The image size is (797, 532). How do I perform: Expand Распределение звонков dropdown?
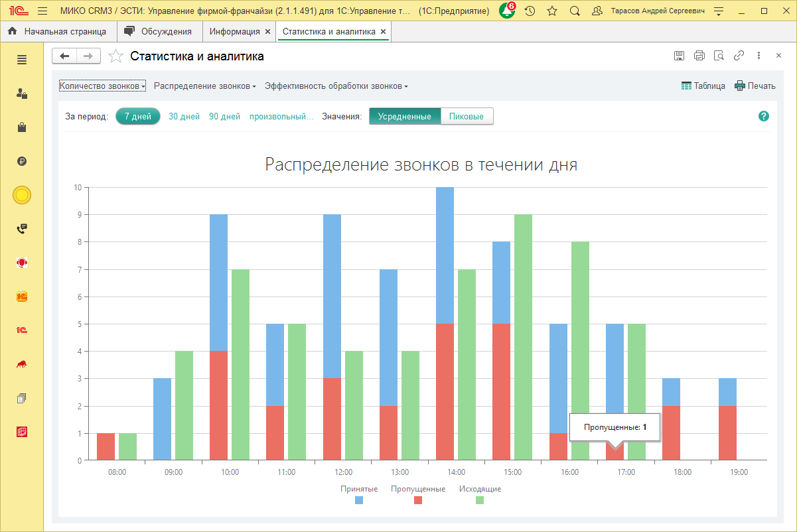tap(205, 86)
